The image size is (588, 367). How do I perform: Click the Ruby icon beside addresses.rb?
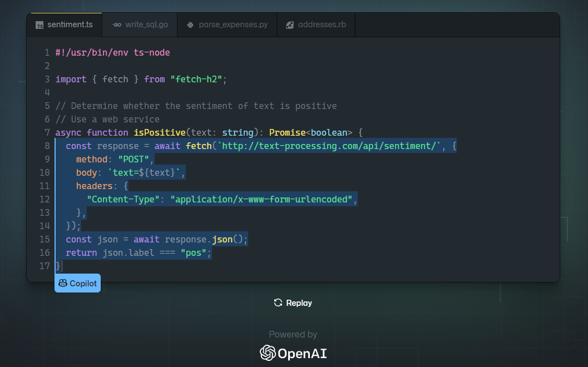pyautogui.click(x=289, y=25)
